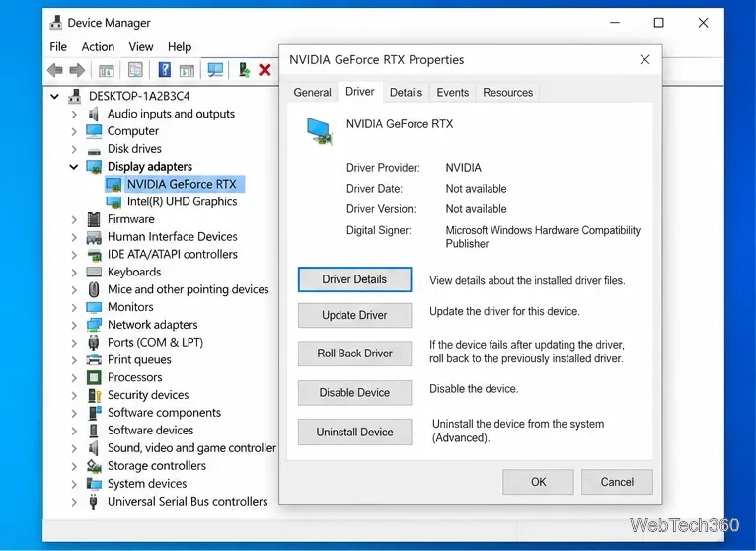The width and height of the screenshot is (756, 551).
Task: Click the Forward arrow toolbar icon
Action: point(77,70)
